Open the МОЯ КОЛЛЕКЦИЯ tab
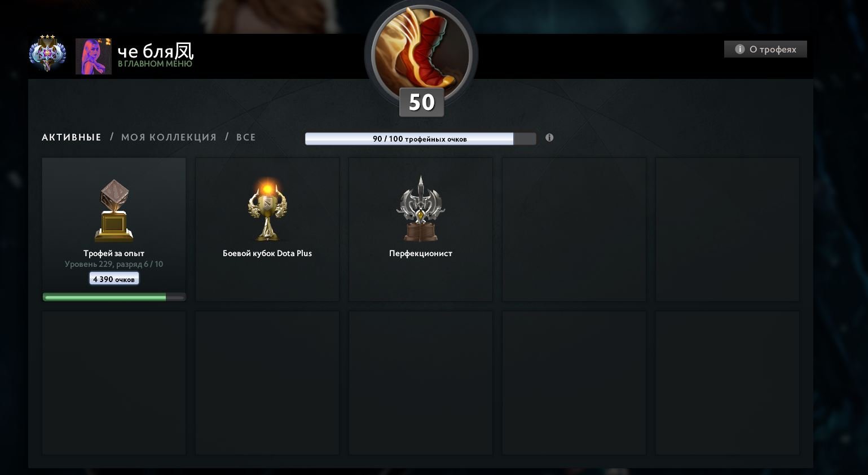Screen dimensions: 868x475 (x=169, y=137)
